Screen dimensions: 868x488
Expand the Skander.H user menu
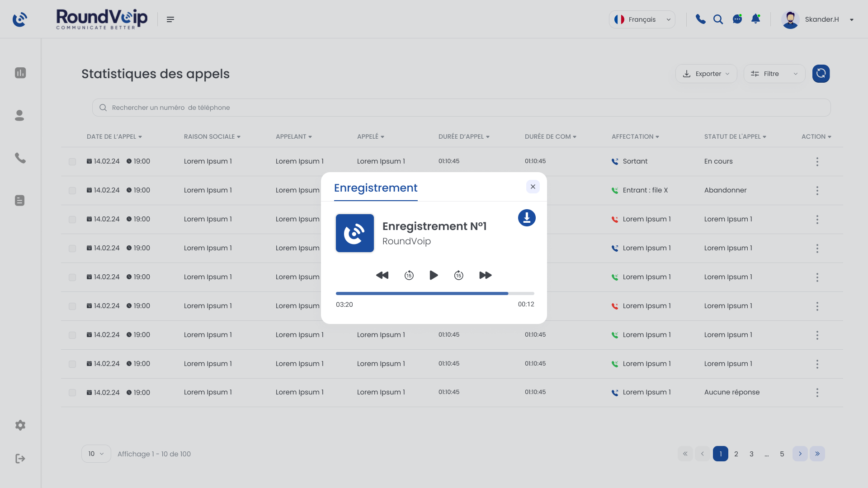pyautogui.click(x=852, y=19)
